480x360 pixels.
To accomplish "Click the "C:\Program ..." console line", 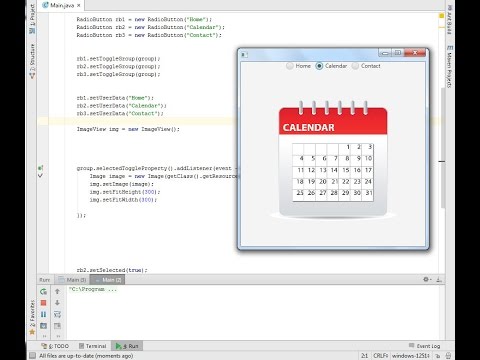I will point(93,289).
